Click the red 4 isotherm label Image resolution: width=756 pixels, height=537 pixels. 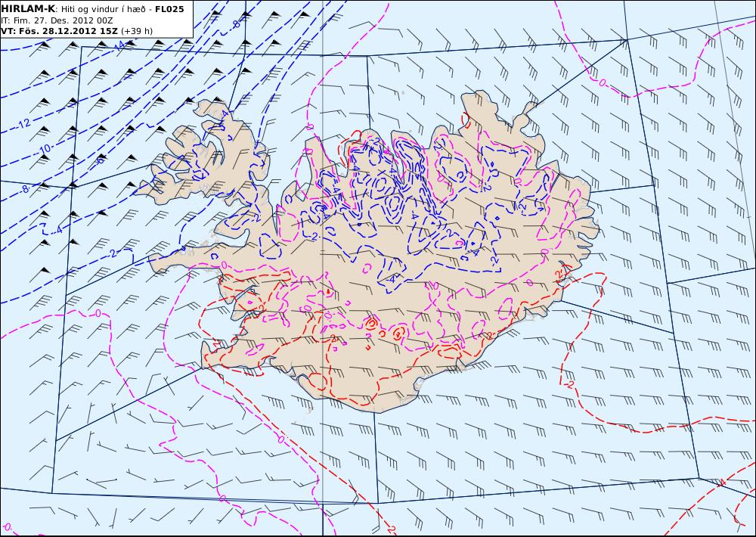(722, 483)
